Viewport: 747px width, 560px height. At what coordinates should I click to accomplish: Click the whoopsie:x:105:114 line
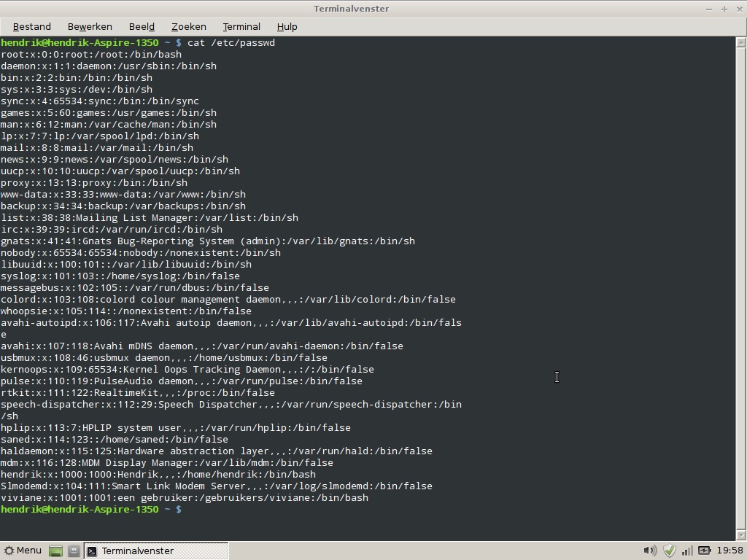coord(126,311)
